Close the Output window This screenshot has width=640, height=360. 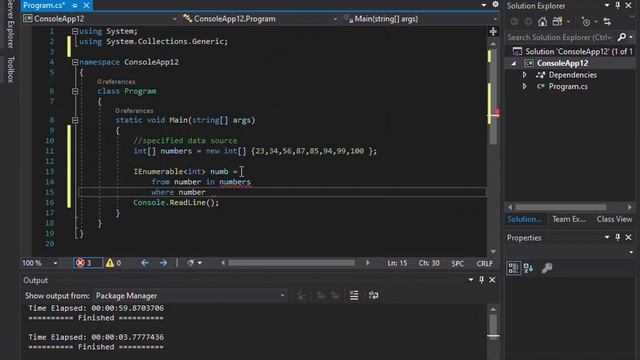point(492,280)
